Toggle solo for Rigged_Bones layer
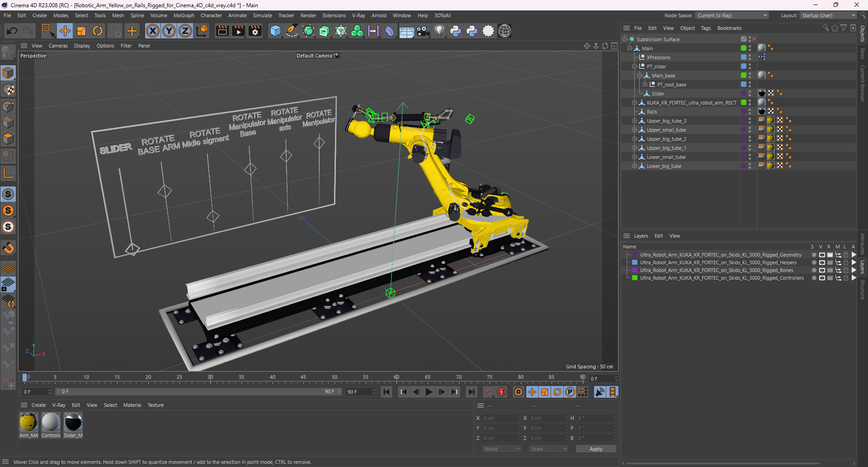The width and height of the screenshot is (868, 467). (x=814, y=270)
